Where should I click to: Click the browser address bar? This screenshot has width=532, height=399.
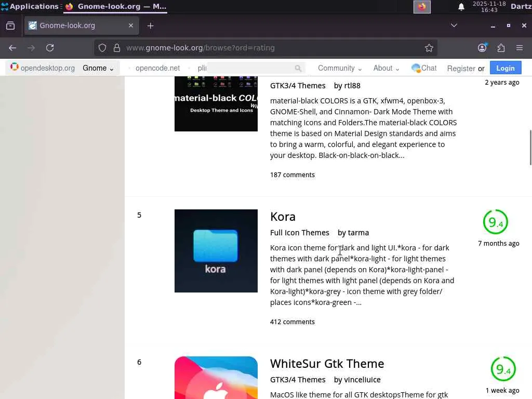pos(267,48)
